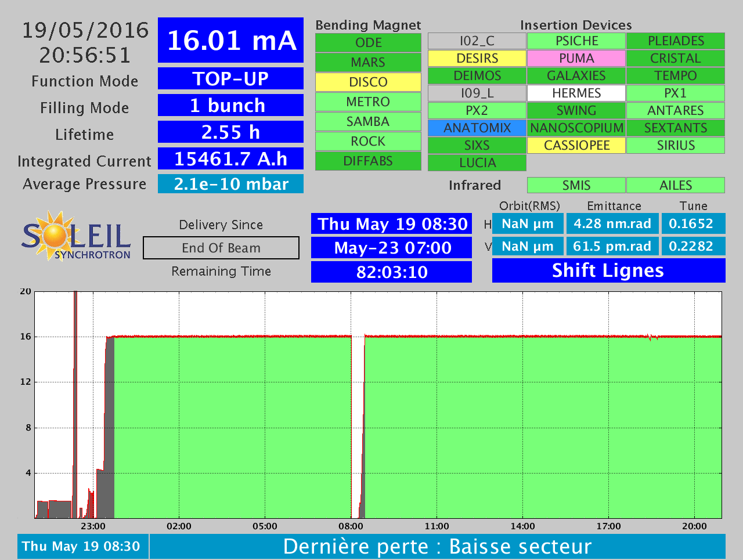Click the horizontal orbit NaN µm value
The height and width of the screenshot is (560, 743).
coord(528,223)
